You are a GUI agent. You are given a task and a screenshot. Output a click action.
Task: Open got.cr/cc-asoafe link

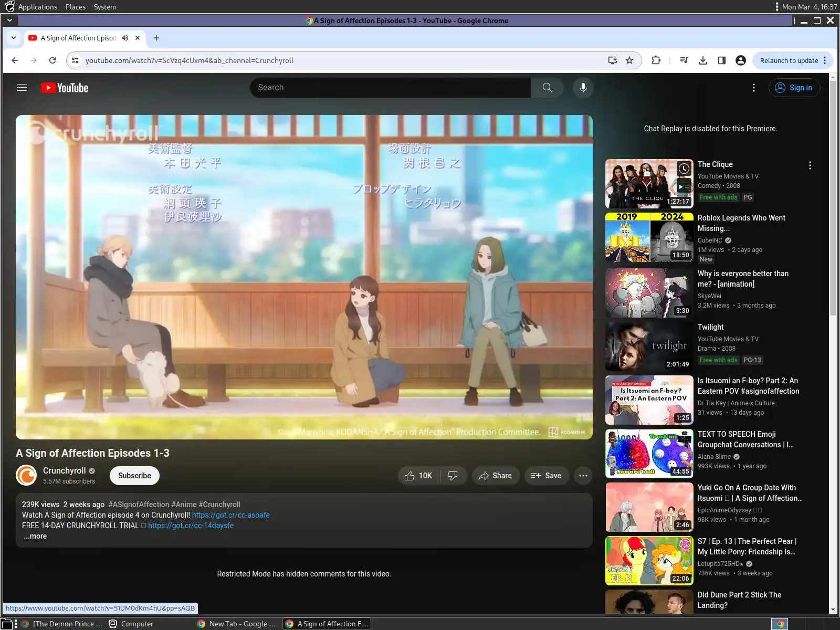click(x=230, y=515)
